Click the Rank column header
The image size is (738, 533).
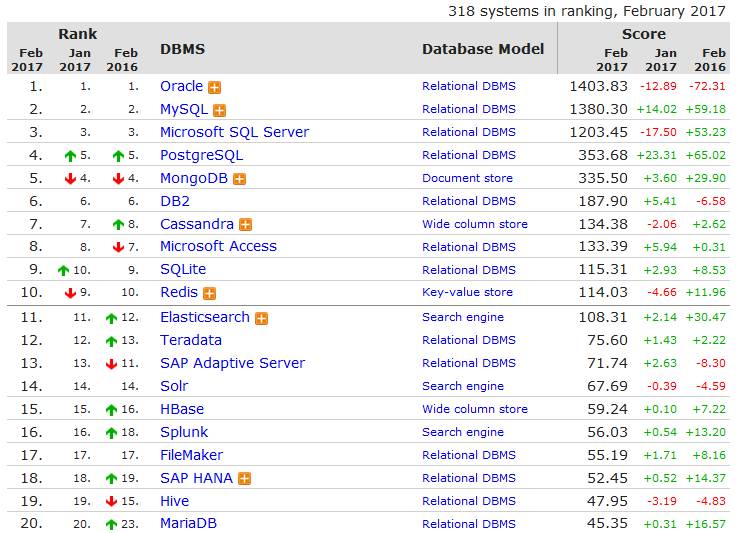78,34
